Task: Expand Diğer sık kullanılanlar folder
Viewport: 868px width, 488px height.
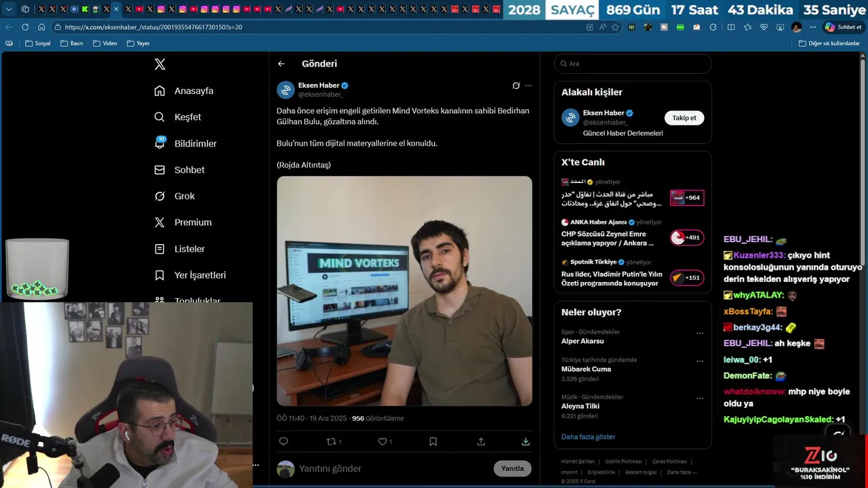Action: click(829, 43)
